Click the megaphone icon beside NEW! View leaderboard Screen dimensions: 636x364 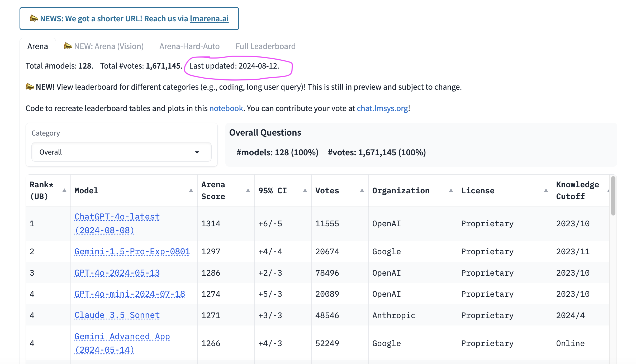[30, 86]
